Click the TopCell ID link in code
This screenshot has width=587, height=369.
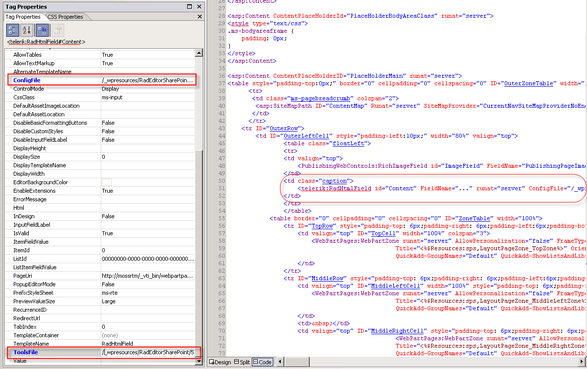click(x=383, y=234)
